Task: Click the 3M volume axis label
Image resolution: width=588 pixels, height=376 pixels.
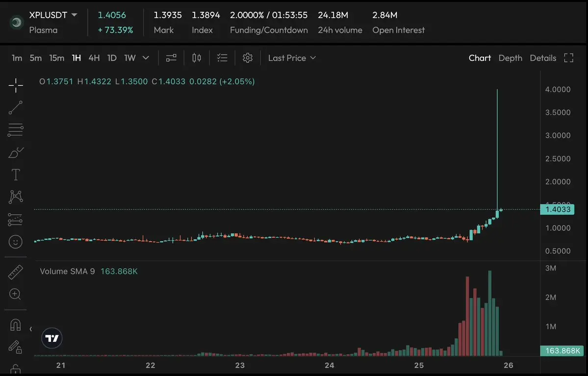Action: (551, 268)
